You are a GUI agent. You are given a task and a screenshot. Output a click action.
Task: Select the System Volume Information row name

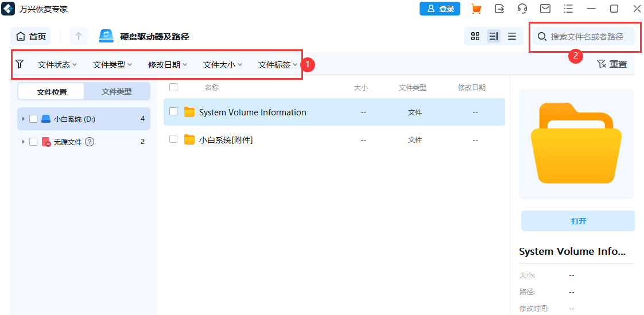(253, 112)
